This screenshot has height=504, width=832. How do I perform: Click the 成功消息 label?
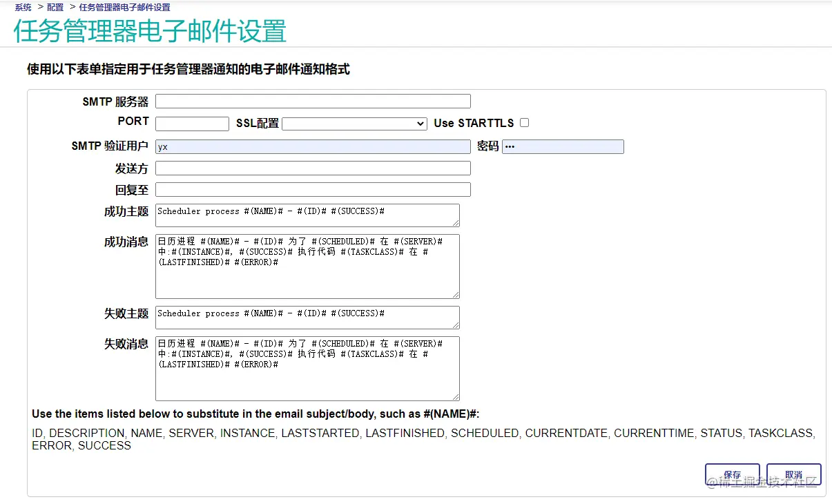[x=126, y=242]
